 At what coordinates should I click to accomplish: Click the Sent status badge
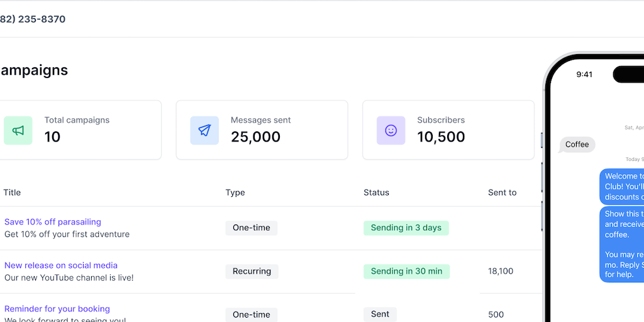380,314
